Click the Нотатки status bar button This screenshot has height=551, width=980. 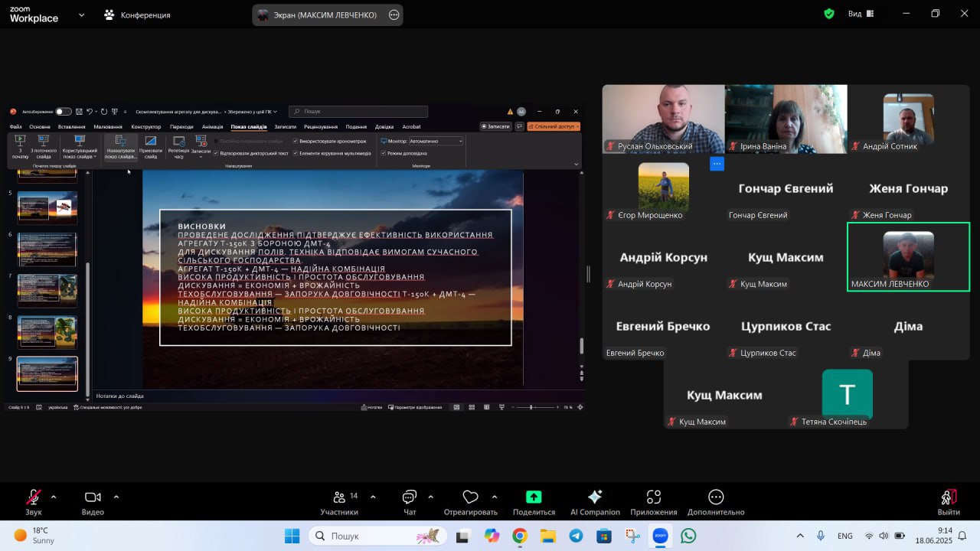pos(371,407)
